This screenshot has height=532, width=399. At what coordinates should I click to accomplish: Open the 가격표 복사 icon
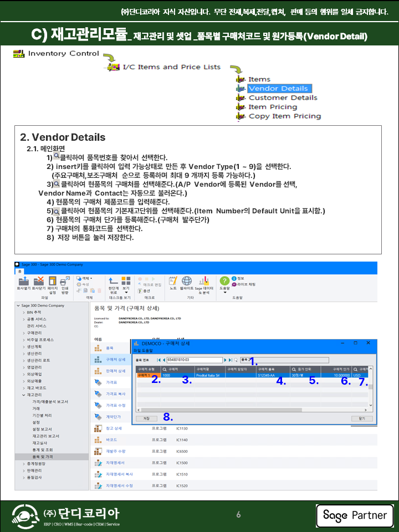[x=98, y=394]
